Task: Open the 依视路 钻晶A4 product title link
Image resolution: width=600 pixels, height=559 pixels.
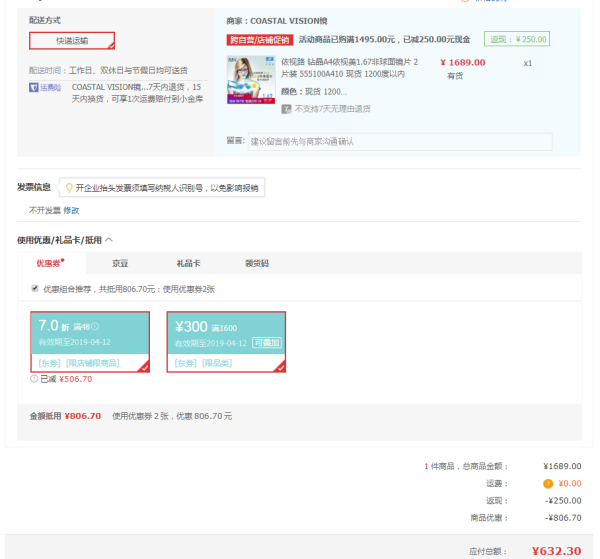Action: tap(350, 68)
